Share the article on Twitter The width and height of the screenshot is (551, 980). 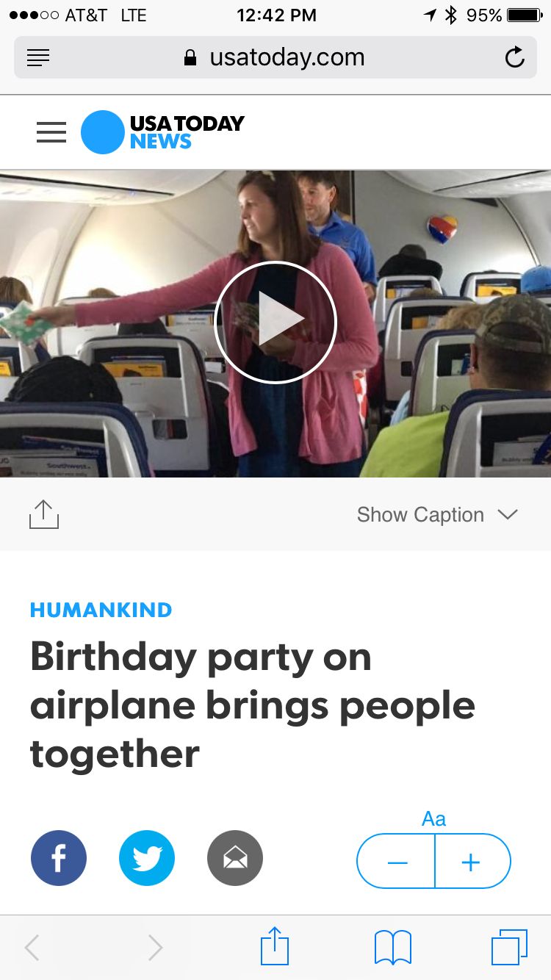click(147, 858)
